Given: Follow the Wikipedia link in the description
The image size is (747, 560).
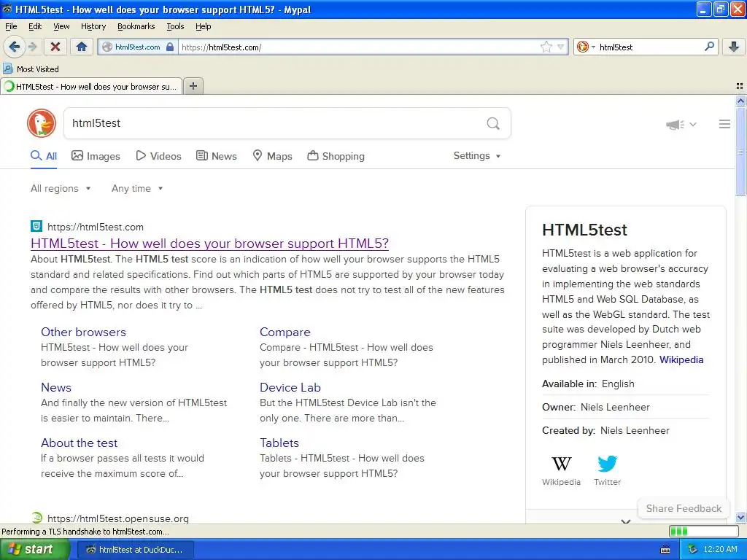Looking at the screenshot, I should 681,359.
